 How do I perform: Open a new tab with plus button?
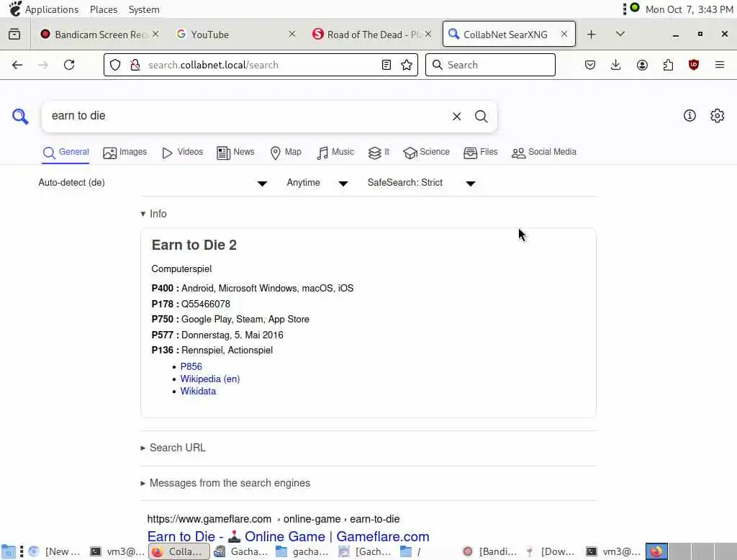(x=592, y=35)
